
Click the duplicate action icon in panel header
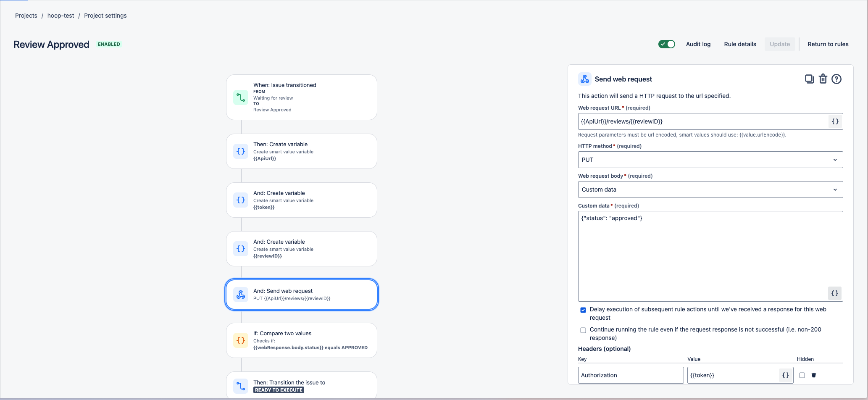[x=809, y=79]
